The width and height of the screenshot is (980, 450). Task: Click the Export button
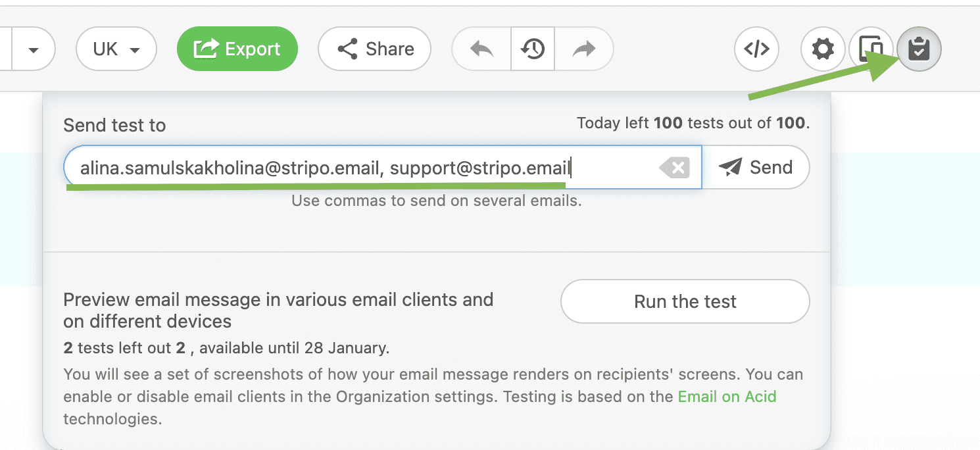pos(237,48)
